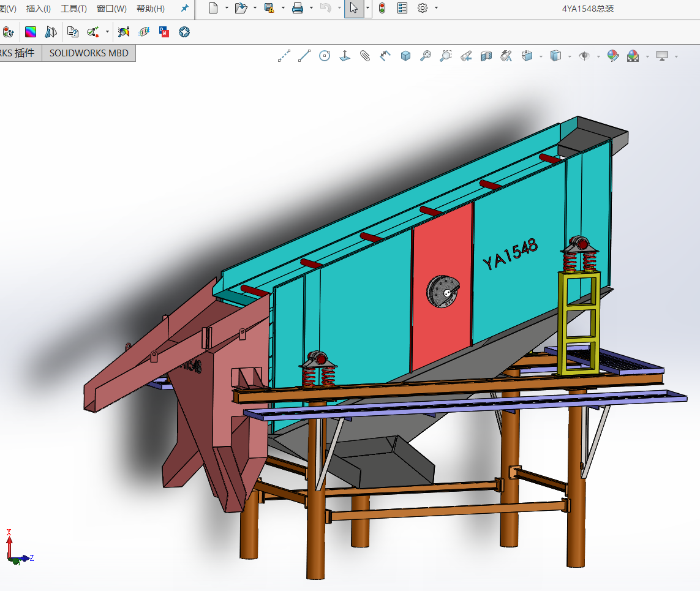Expand the Display Style dropdown arrow
Viewport: 700px width, 591px height.
[570, 56]
